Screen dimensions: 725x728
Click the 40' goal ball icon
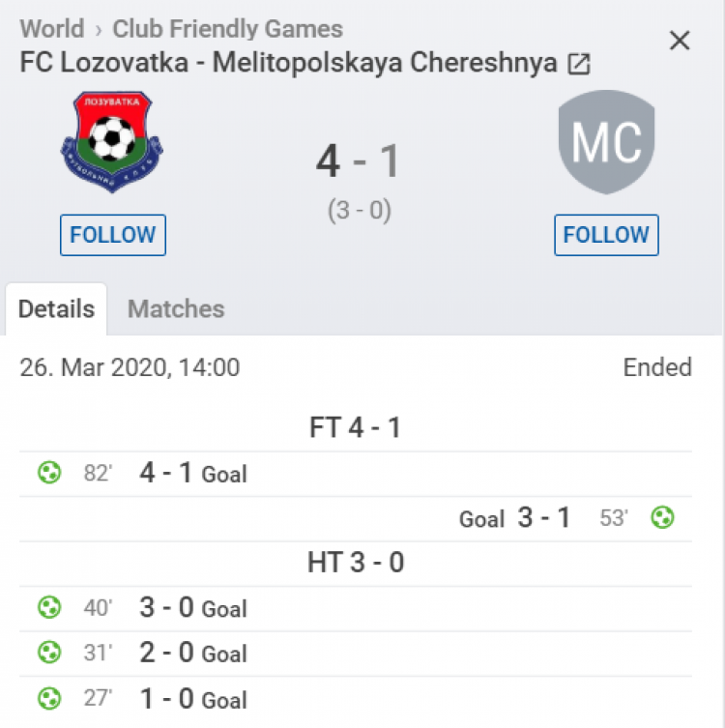pos(48,608)
